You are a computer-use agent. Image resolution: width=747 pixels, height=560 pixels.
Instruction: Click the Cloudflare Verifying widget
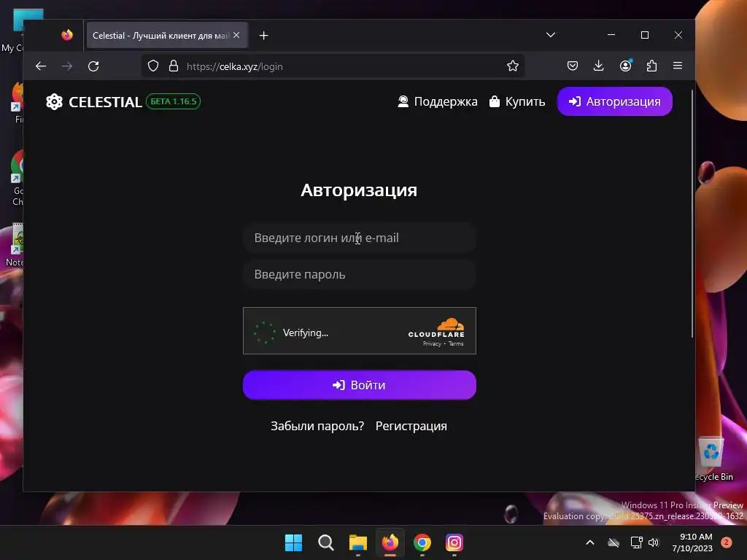point(359,330)
